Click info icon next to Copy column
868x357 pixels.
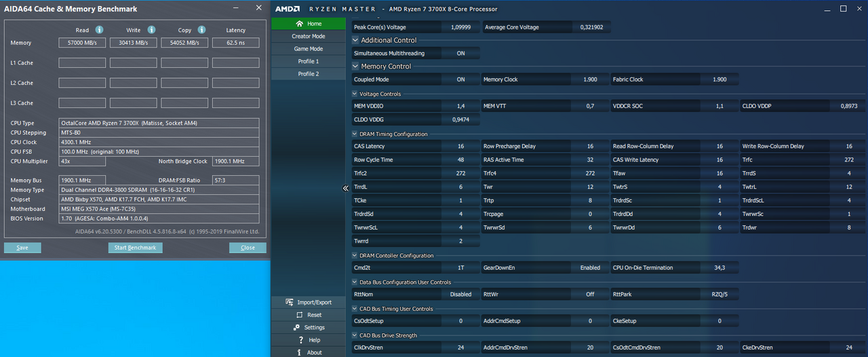pyautogui.click(x=203, y=30)
